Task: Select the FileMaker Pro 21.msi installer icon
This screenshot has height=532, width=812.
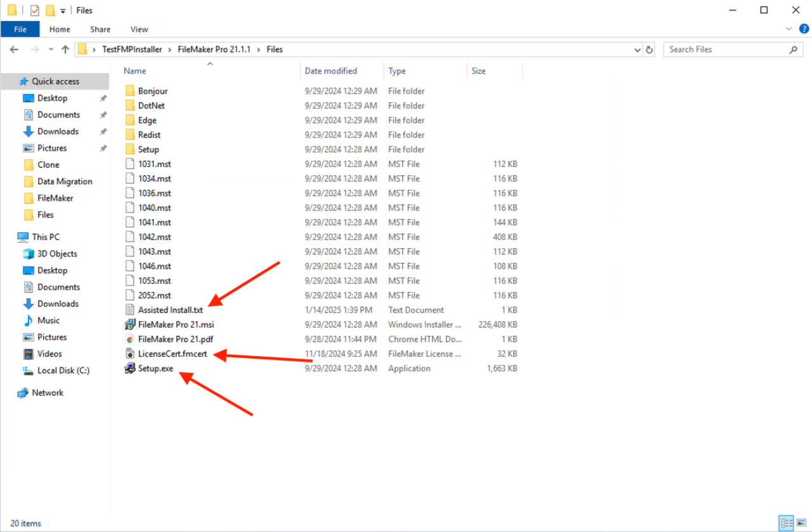Action: point(129,324)
